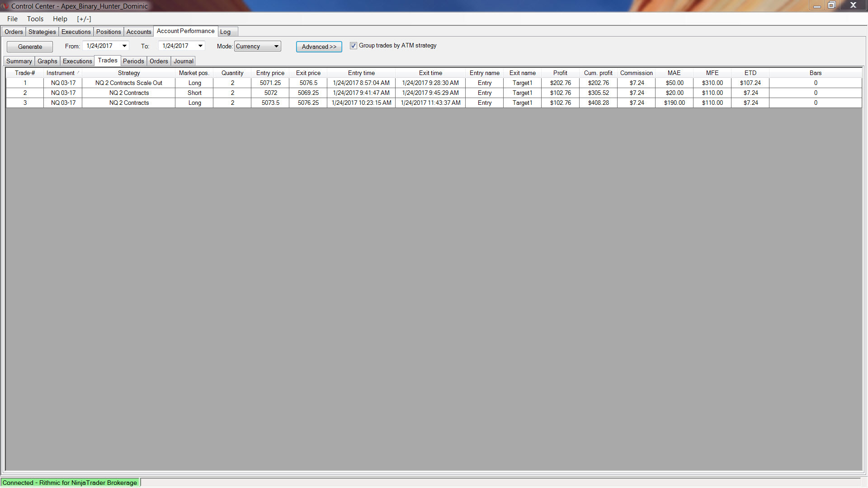868x488 pixels.
Task: Switch to the Executions main tab
Action: tap(76, 32)
